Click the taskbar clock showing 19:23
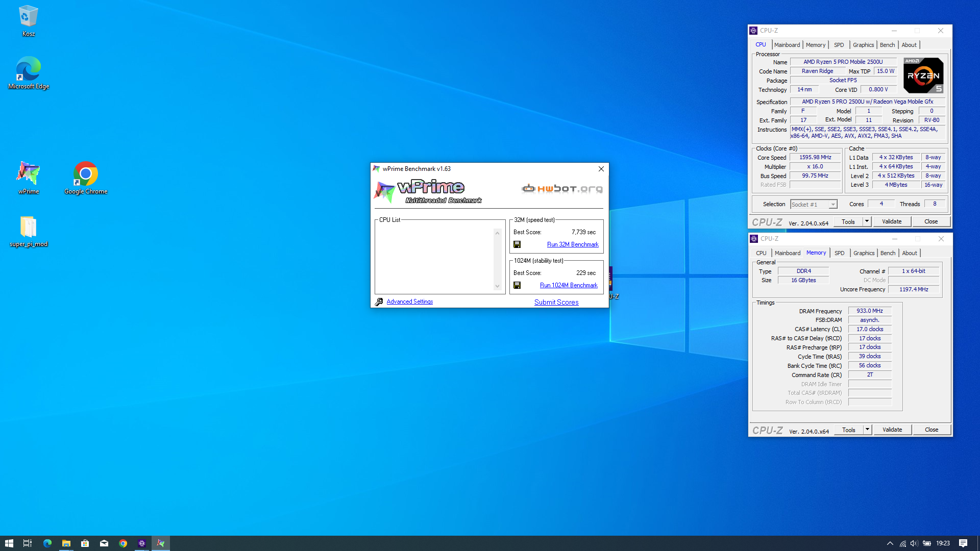980x551 pixels. click(943, 543)
